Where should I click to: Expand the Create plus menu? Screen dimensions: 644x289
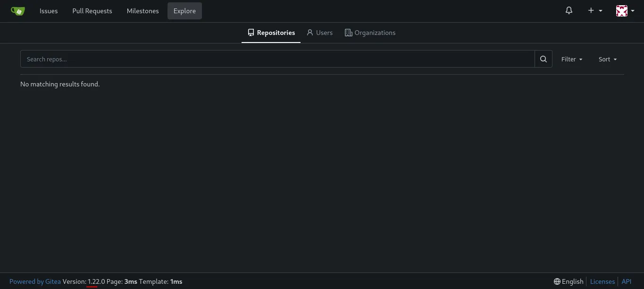595,10
